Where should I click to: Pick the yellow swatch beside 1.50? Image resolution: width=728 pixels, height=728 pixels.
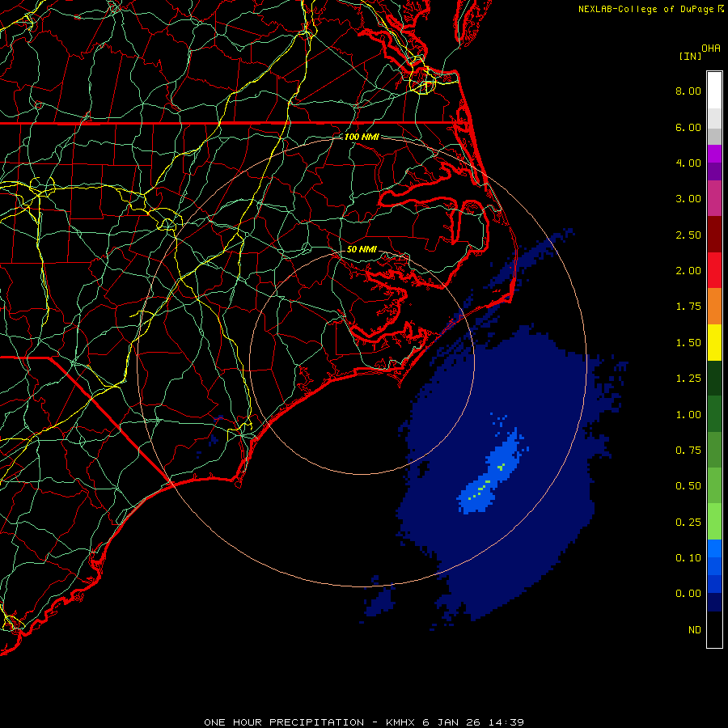coord(714,342)
